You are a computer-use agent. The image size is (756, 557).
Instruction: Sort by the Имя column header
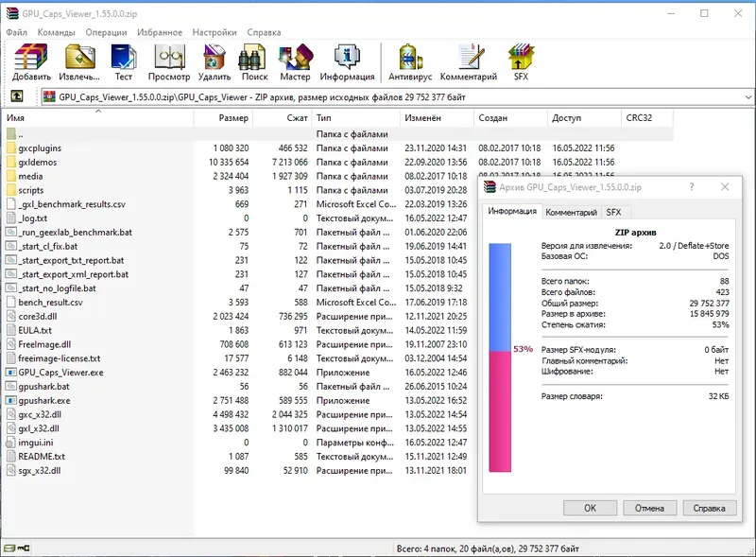point(98,118)
